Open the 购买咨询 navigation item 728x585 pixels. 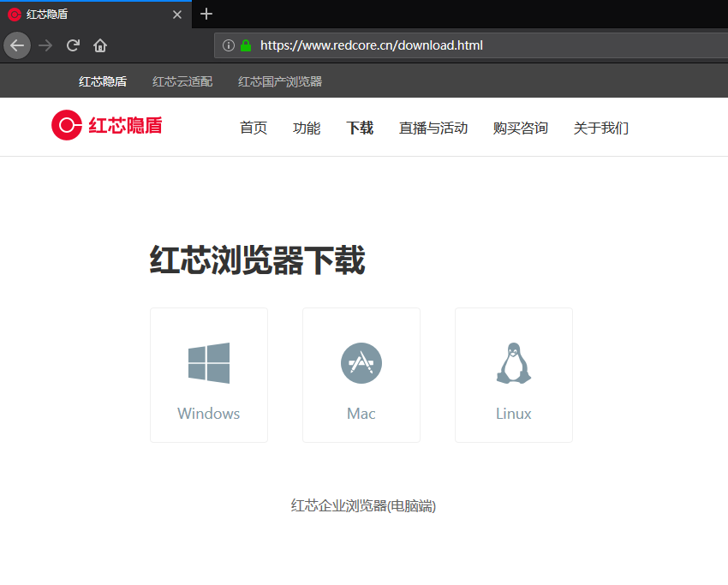[521, 128]
